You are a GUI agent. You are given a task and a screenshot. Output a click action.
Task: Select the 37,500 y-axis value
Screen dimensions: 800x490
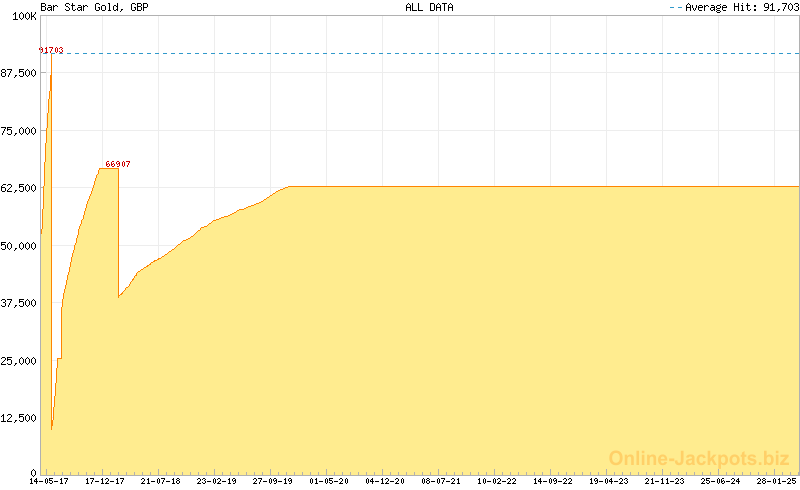tap(19, 303)
